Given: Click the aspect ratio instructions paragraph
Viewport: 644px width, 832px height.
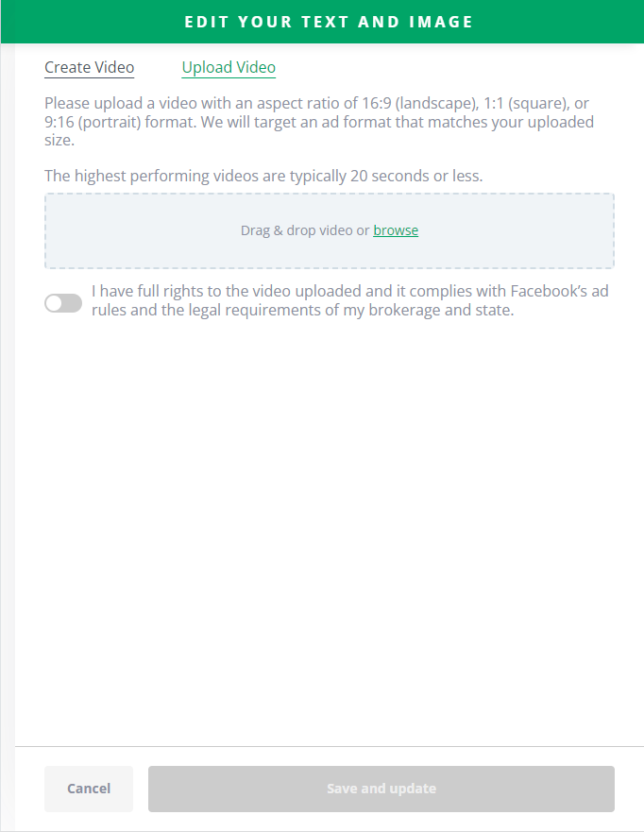Looking at the screenshot, I should click(x=321, y=122).
